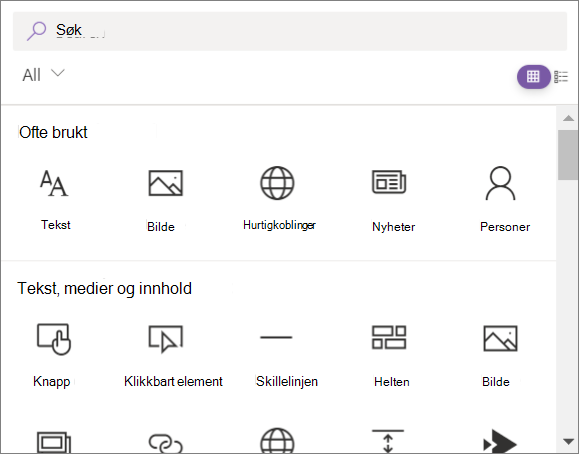Open the All category filter dropdown
The image size is (579, 454).
coord(43,75)
